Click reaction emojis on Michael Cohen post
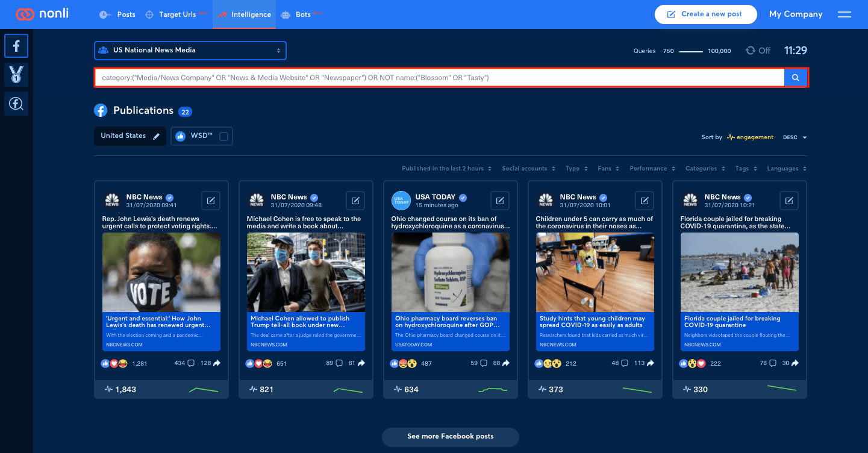Viewport: 868px width, 453px height. 259,363
